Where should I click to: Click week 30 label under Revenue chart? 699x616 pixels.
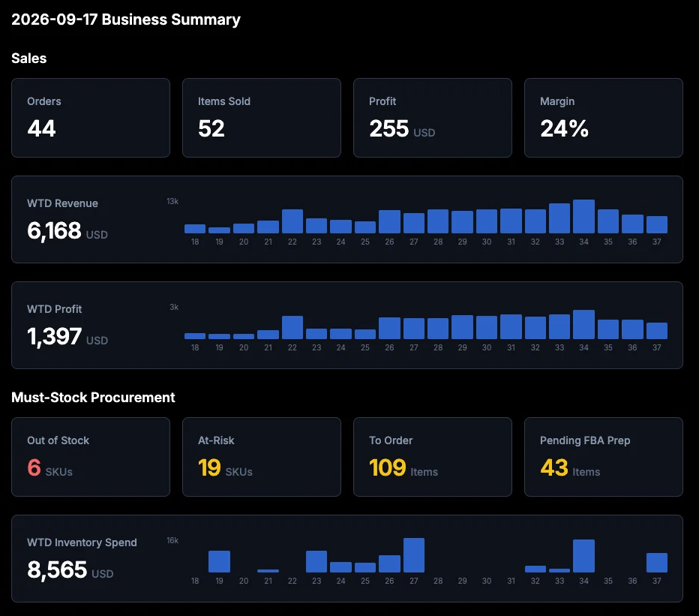coord(486,242)
